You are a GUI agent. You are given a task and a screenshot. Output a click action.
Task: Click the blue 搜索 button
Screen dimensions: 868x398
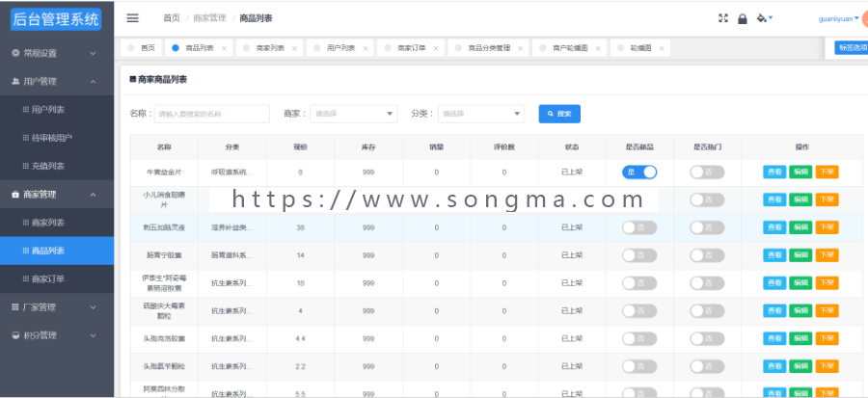tap(559, 114)
